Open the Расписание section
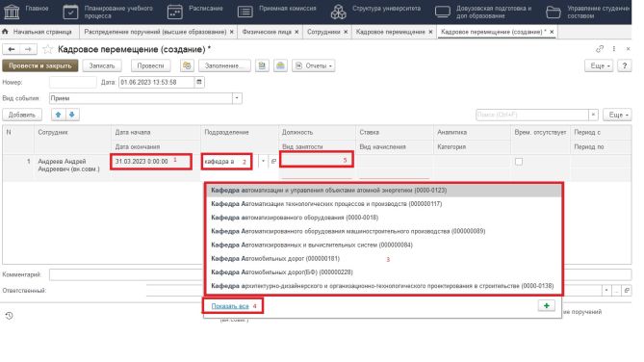644x362 pixels. point(194,12)
